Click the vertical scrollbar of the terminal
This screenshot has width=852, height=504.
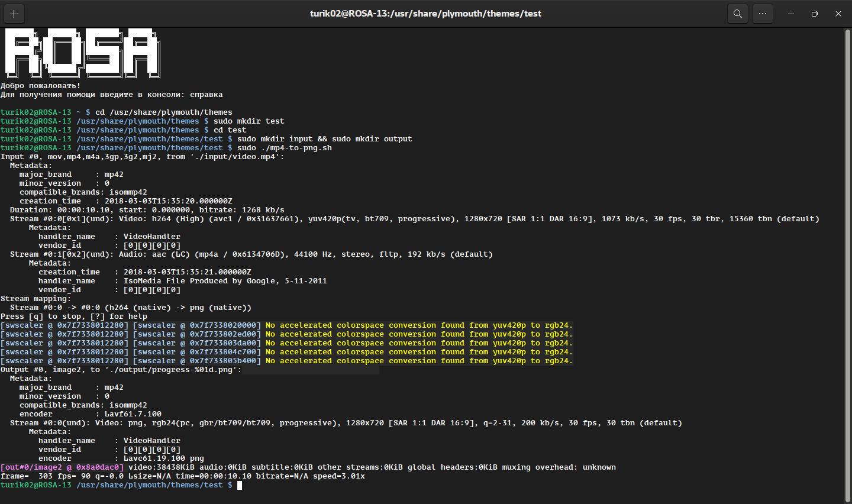pyautogui.click(x=847, y=266)
